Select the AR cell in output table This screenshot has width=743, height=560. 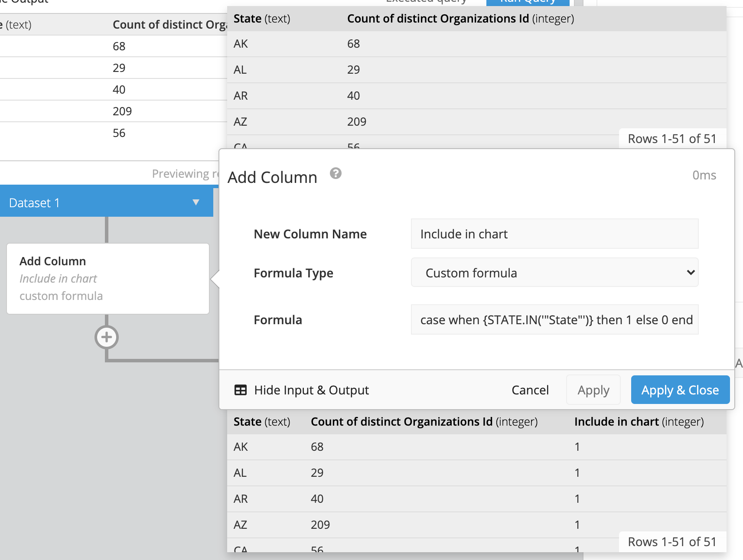coord(241,499)
